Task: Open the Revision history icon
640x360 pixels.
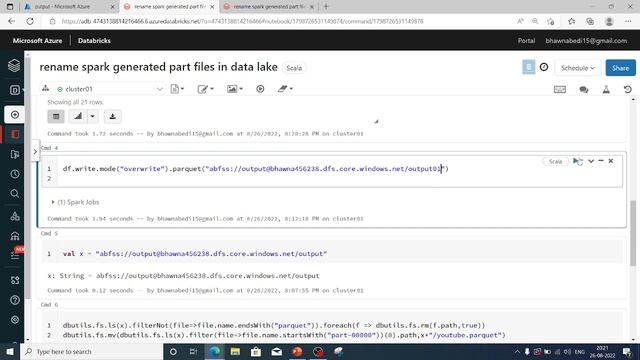Action: click(628, 89)
